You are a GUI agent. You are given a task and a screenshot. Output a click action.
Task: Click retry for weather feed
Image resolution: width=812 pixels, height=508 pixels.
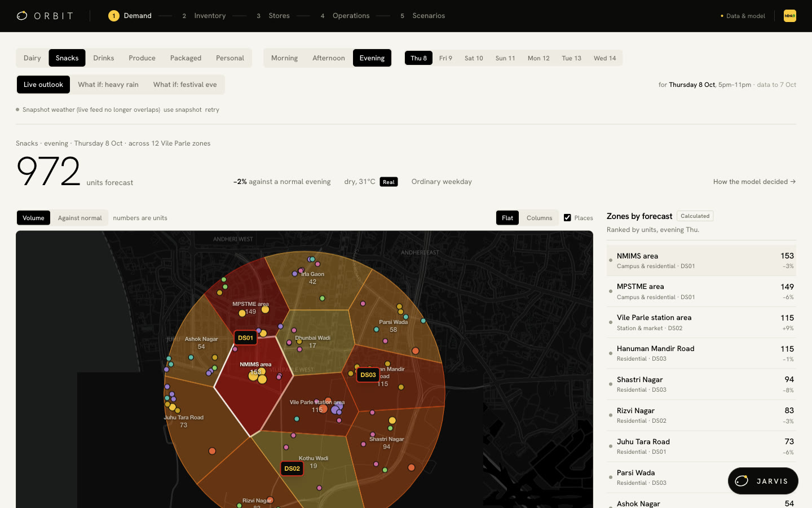[212, 110]
